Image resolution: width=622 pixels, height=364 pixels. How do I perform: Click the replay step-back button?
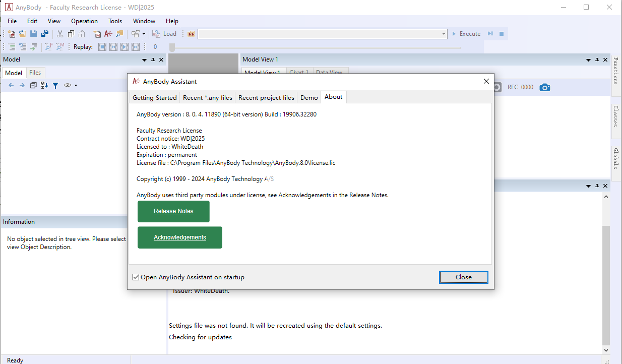tap(113, 47)
